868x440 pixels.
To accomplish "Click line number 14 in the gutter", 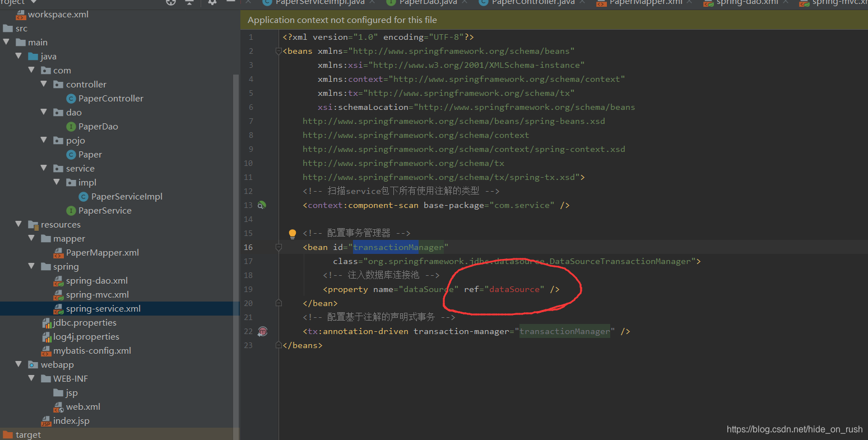I will pyautogui.click(x=248, y=219).
